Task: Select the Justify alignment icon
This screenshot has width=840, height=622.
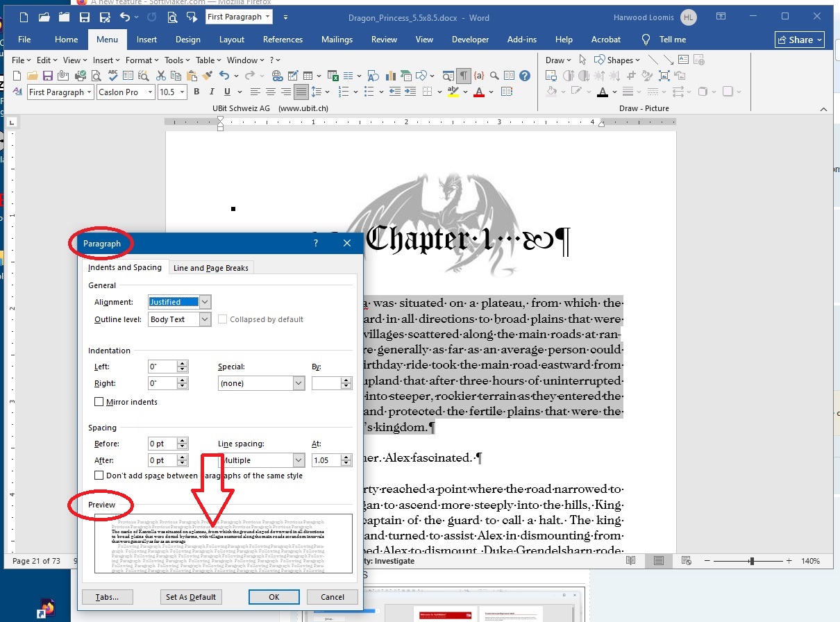Action: click(301, 92)
